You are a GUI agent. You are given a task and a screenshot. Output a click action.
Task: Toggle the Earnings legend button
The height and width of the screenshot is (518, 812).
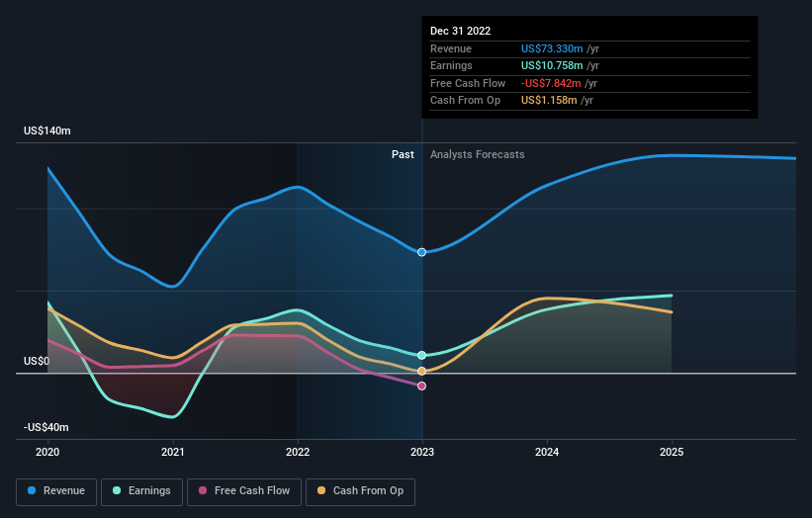141,491
